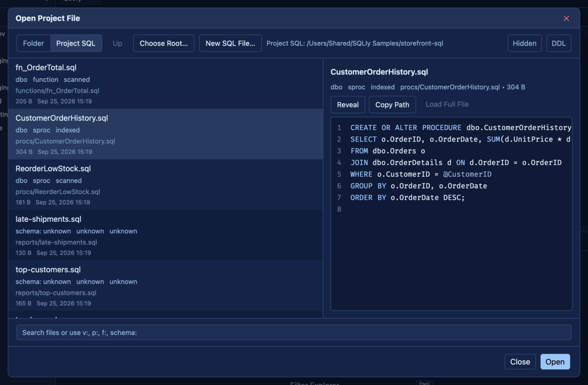Toggle the DDL filter button
Image resolution: width=588 pixels, height=385 pixels.
[558, 43]
